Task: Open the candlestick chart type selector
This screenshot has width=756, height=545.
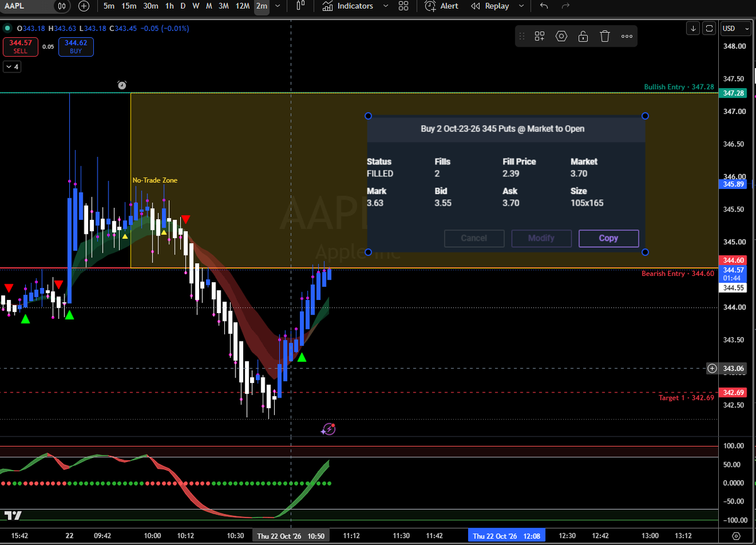Action: pos(301,6)
